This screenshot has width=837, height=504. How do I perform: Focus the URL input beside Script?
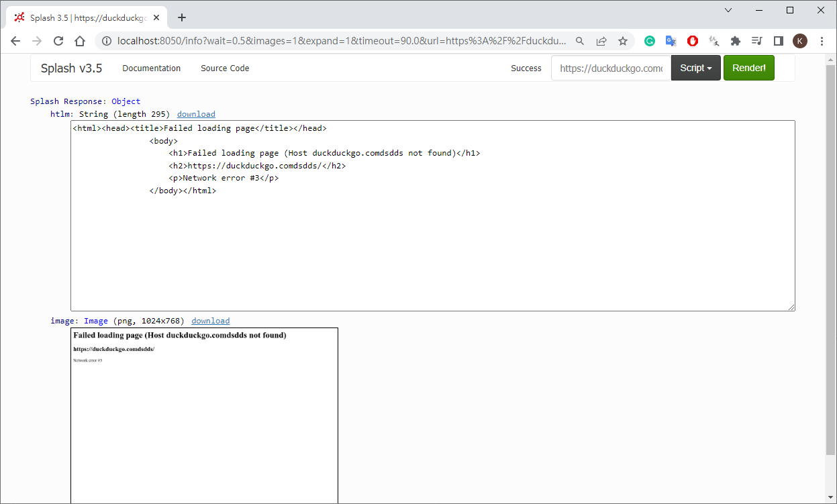(x=611, y=68)
